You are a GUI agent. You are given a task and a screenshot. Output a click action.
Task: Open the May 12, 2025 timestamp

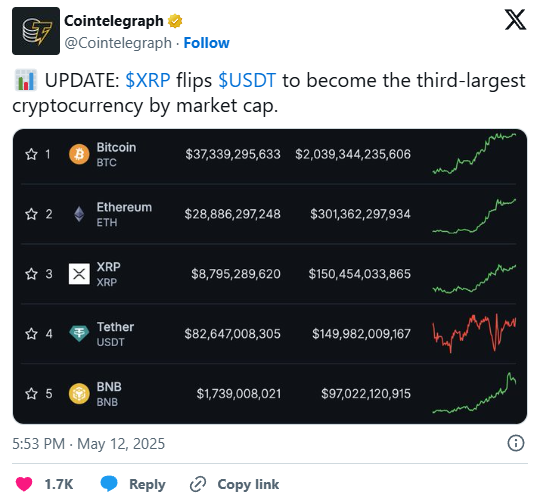click(x=121, y=444)
